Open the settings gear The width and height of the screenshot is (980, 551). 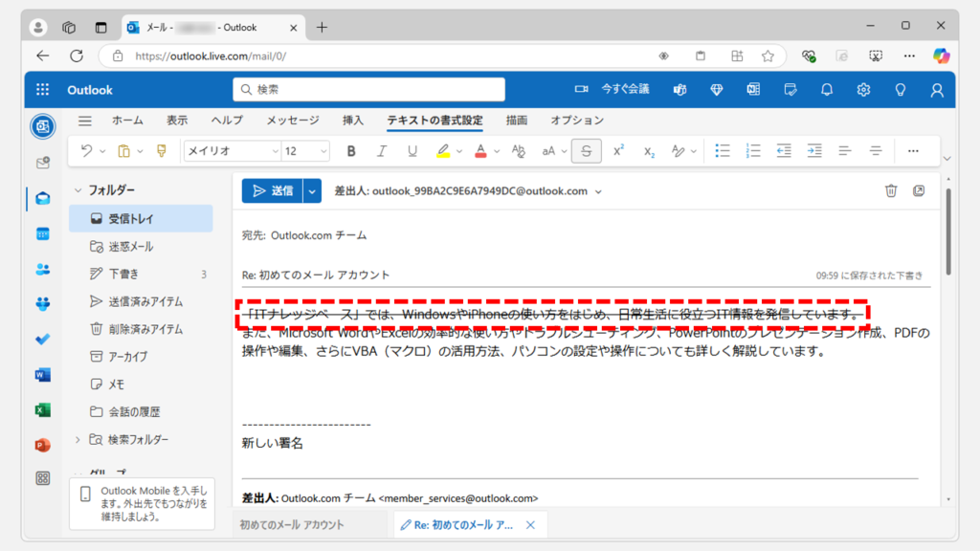(864, 90)
